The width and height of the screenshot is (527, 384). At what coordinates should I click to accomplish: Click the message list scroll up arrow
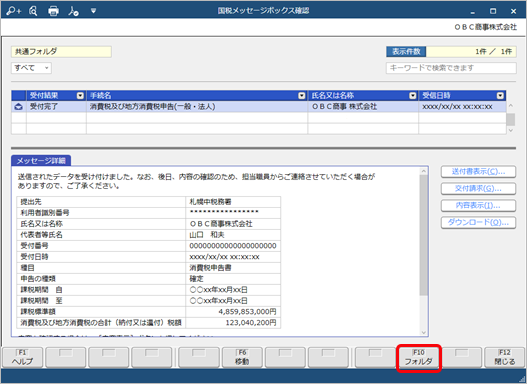[511, 106]
